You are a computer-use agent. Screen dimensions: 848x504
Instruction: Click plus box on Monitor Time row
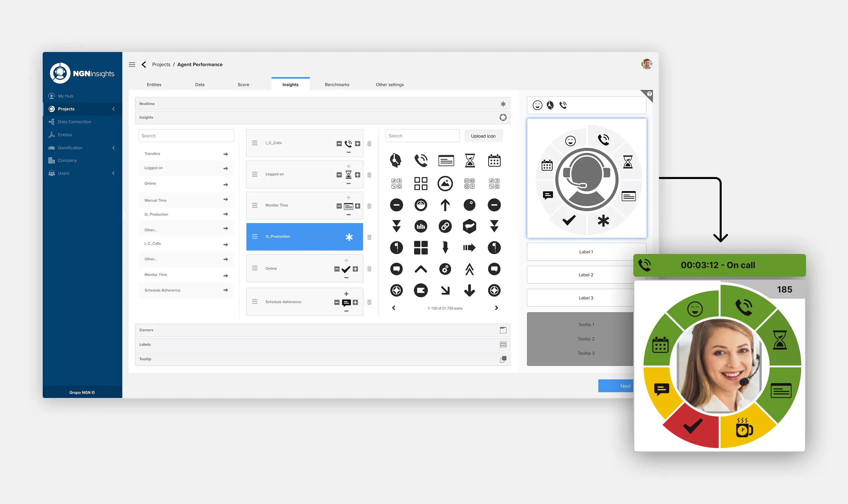[x=357, y=206]
